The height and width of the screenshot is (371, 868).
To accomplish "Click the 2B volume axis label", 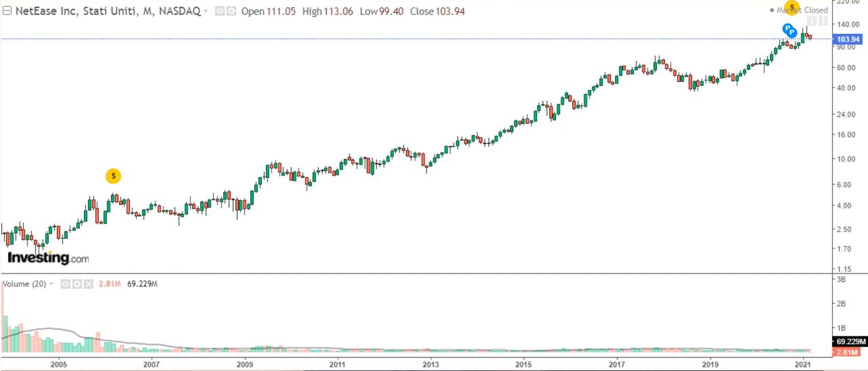I will pos(842,304).
